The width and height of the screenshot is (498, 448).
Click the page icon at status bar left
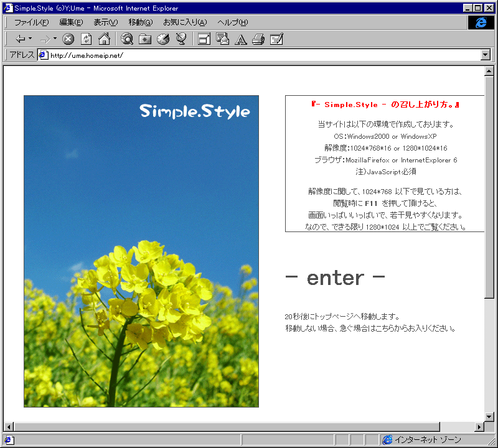tap(8, 440)
